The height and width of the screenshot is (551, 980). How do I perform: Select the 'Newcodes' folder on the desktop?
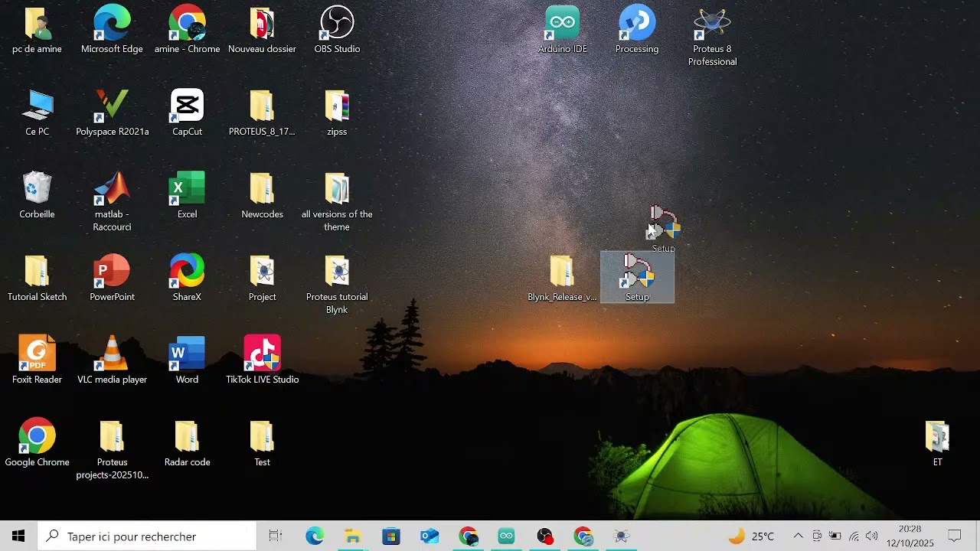pos(262,196)
